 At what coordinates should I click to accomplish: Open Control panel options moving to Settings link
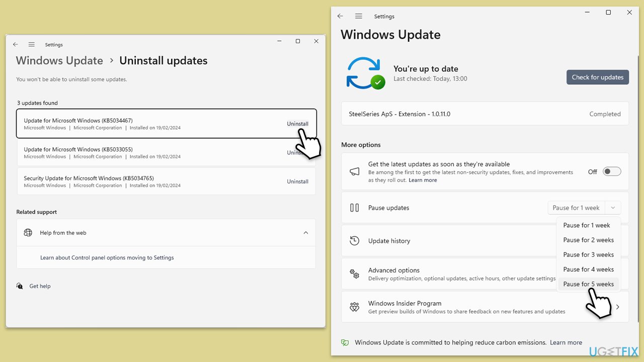(x=107, y=257)
